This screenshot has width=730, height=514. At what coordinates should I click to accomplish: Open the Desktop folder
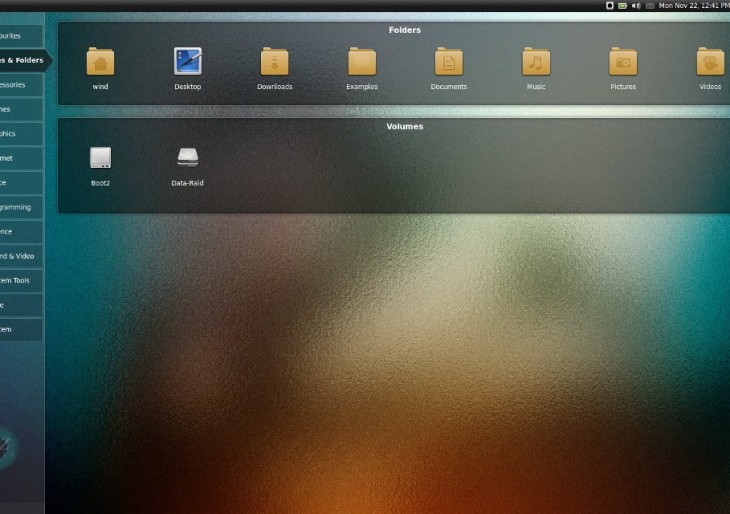click(x=188, y=68)
